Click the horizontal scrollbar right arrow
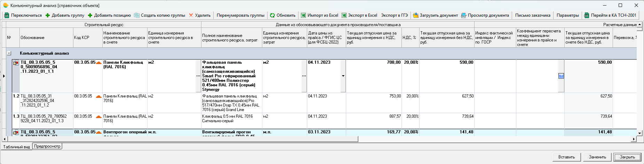The image size is (644, 164). pos(634,139)
